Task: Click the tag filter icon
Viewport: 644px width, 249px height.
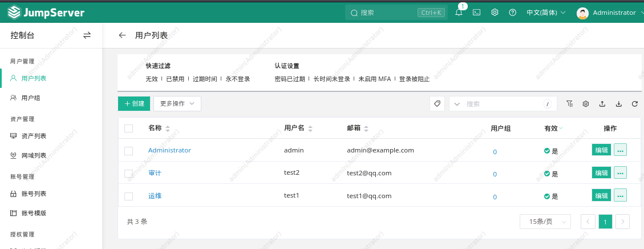Action: click(437, 104)
